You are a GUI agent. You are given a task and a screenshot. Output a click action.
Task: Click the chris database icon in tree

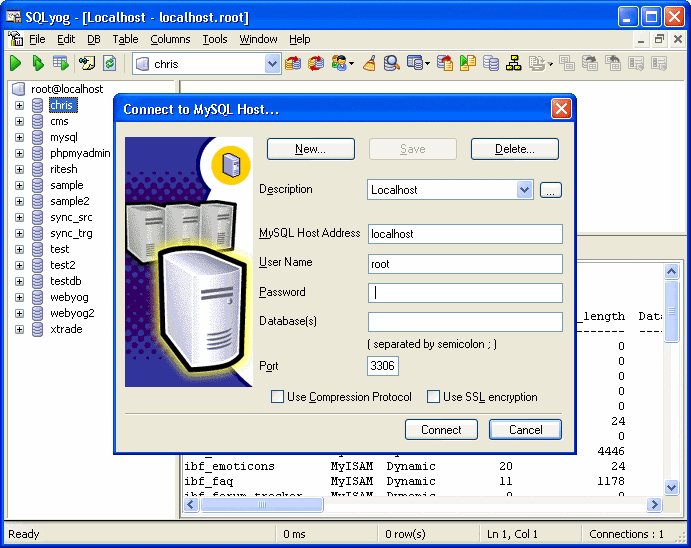pos(38,105)
